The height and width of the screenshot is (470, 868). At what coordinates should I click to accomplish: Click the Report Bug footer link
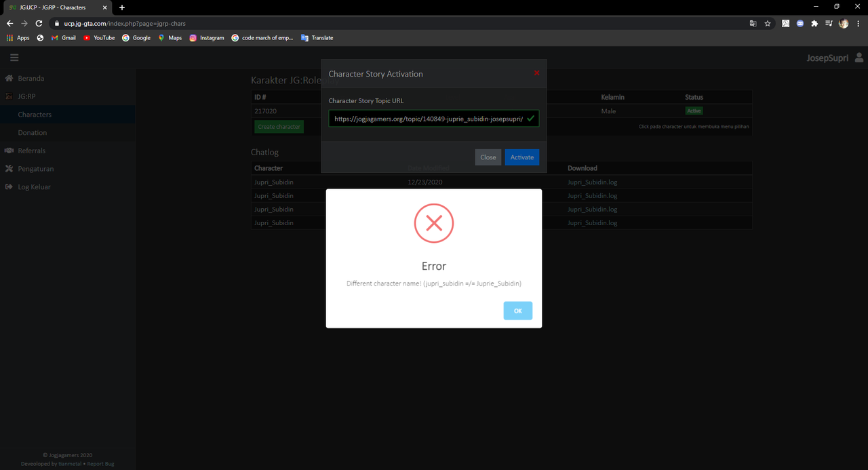[100, 464]
